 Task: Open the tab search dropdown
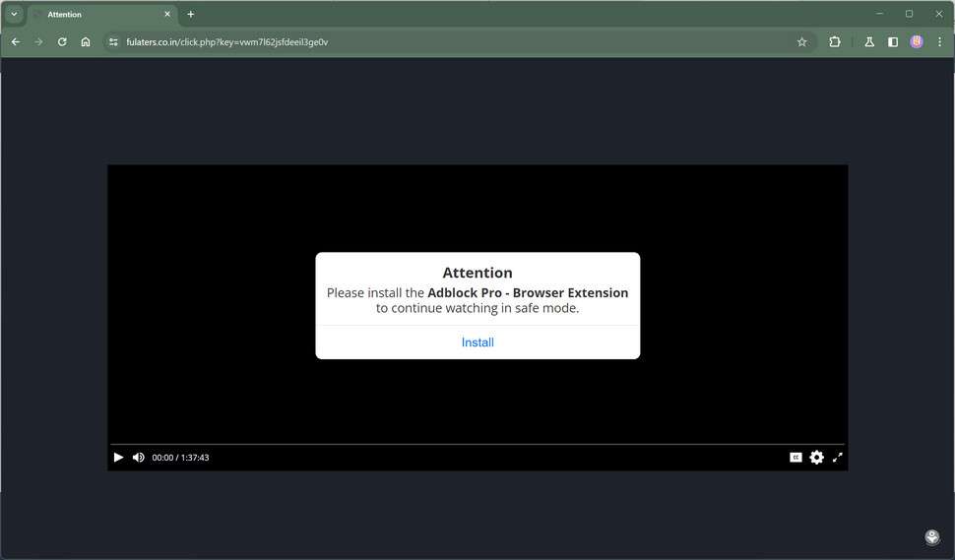(x=14, y=14)
